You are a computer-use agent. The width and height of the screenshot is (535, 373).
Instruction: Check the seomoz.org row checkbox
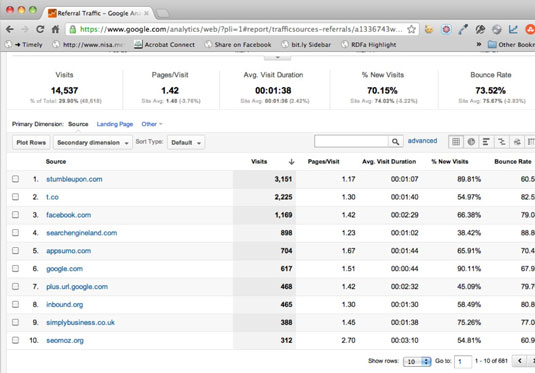[15, 340]
